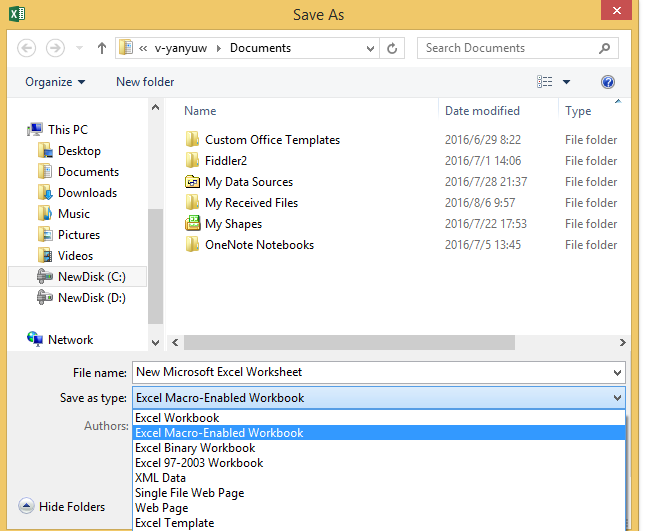Select the My Data Sources folder icon

pyautogui.click(x=193, y=182)
